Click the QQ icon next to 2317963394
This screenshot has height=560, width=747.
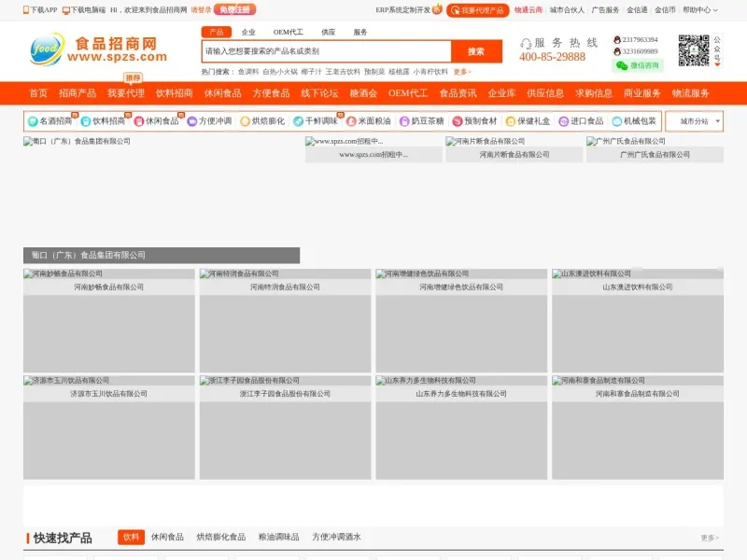[x=617, y=39]
